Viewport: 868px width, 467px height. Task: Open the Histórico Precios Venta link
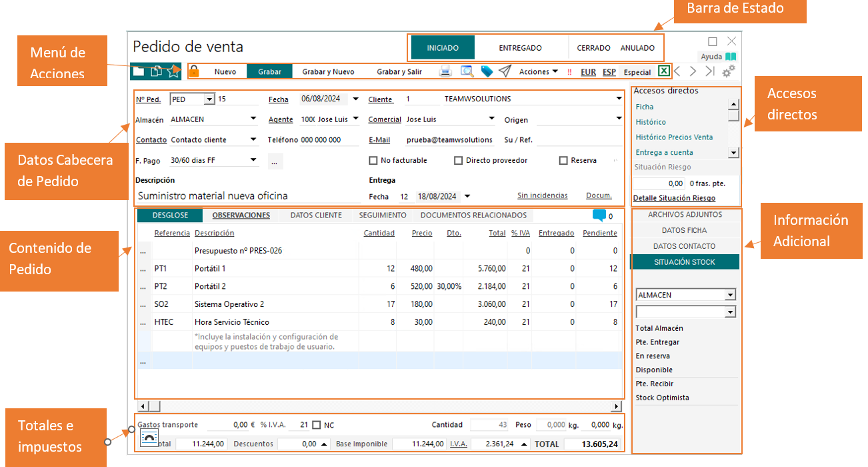[674, 137]
